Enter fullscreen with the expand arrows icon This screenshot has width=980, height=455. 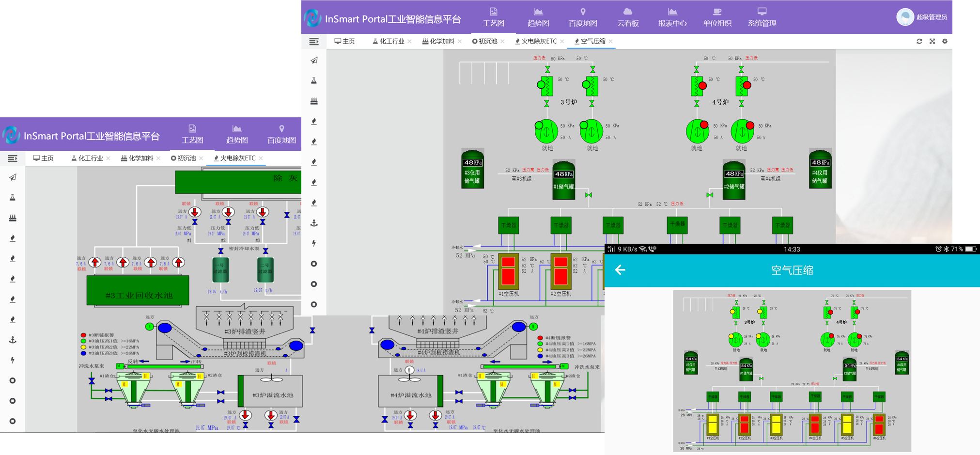[x=932, y=41]
